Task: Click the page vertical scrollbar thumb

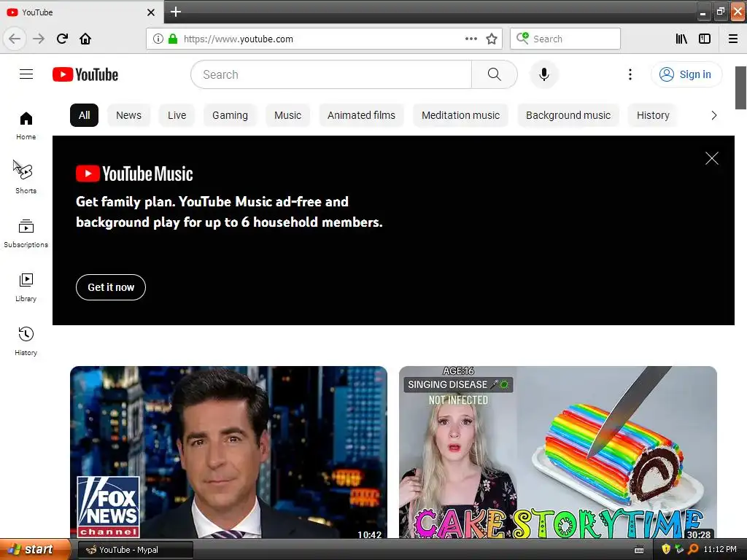Action: pos(740,87)
